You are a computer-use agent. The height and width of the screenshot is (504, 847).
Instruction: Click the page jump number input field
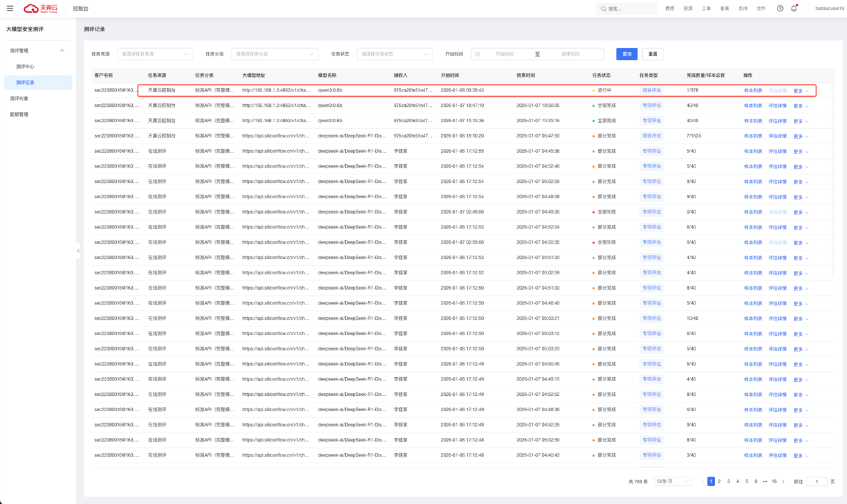816,481
